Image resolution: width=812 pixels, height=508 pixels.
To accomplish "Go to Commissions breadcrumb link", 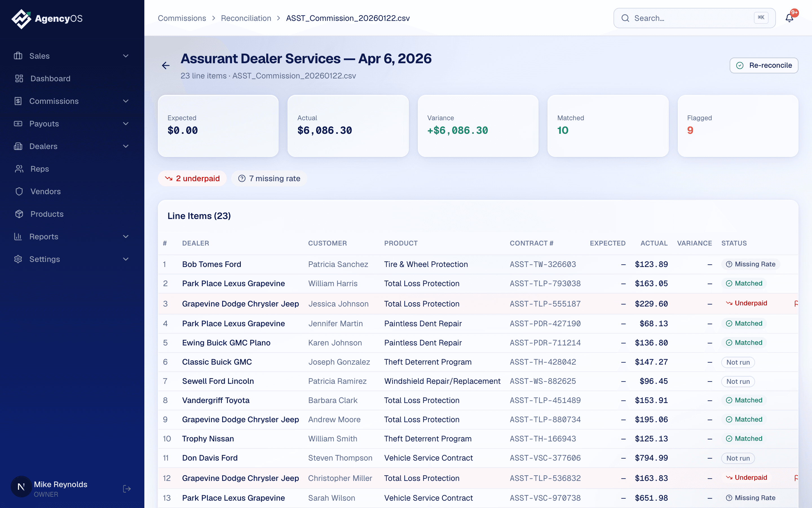I will [x=182, y=18].
